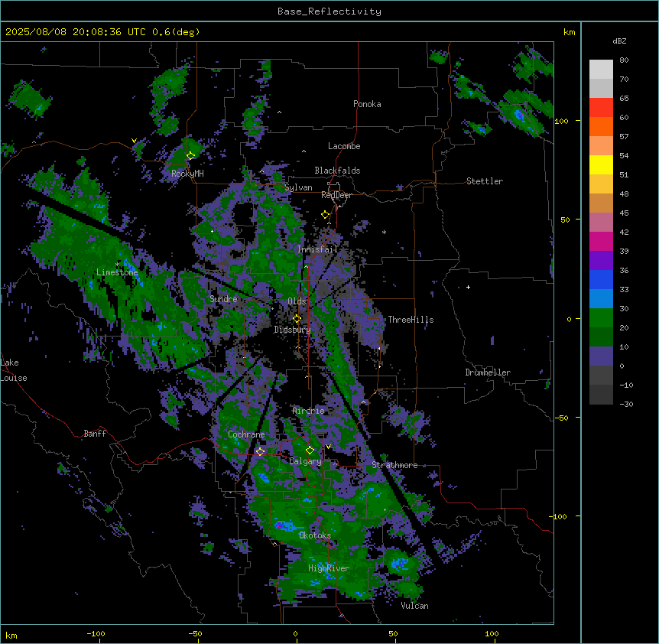The width and height of the screenshot is (659, 644).
Task: Click the Ponoka city label
Action: pos(367,104)
